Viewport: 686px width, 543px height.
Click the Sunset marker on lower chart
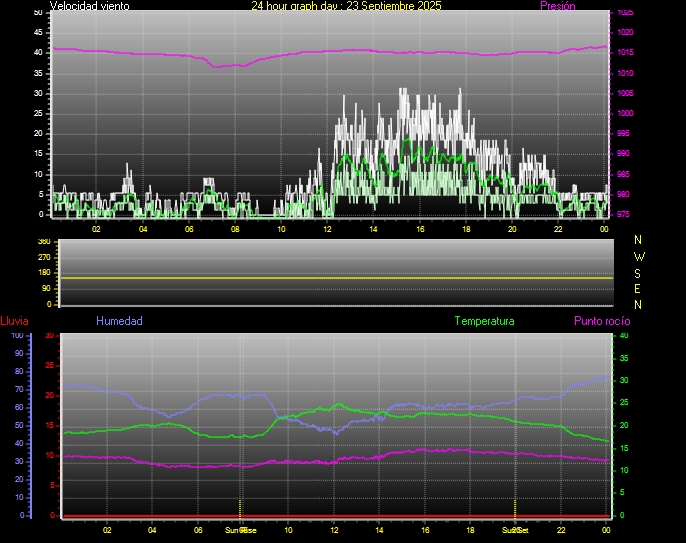point(514,529)
